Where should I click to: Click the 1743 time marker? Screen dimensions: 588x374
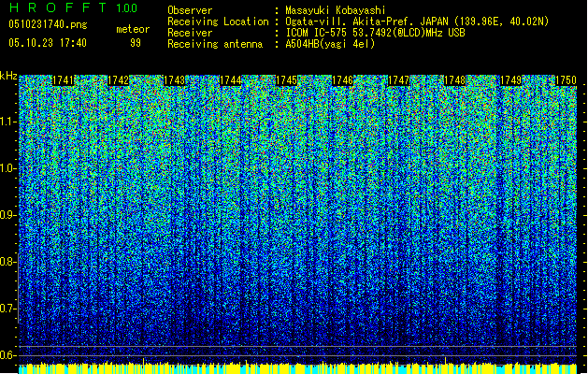(175, 80)
